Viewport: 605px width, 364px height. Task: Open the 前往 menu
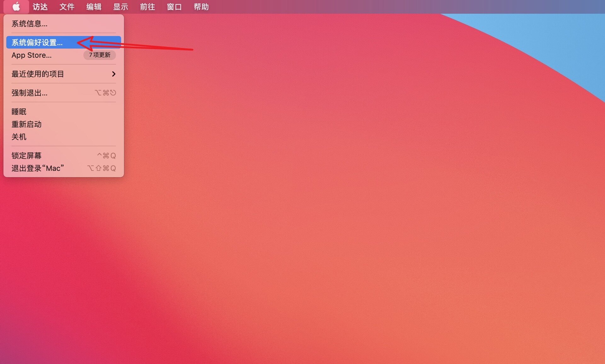click(147, 7)
